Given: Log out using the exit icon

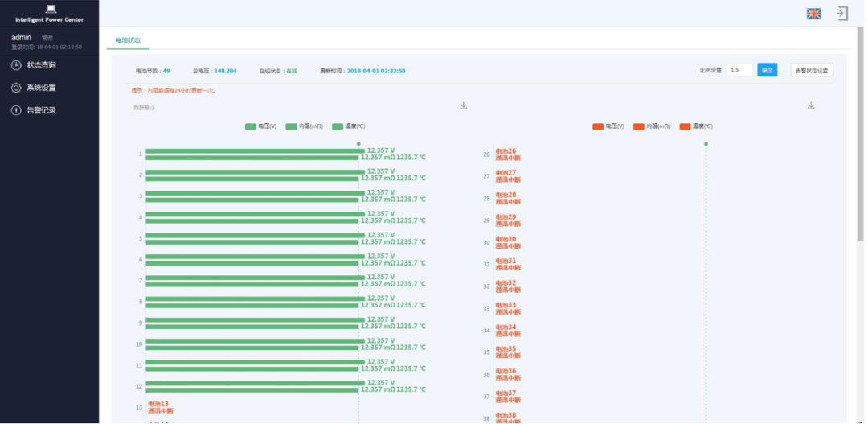Looking at the screenshot, I should click(841, 14).
